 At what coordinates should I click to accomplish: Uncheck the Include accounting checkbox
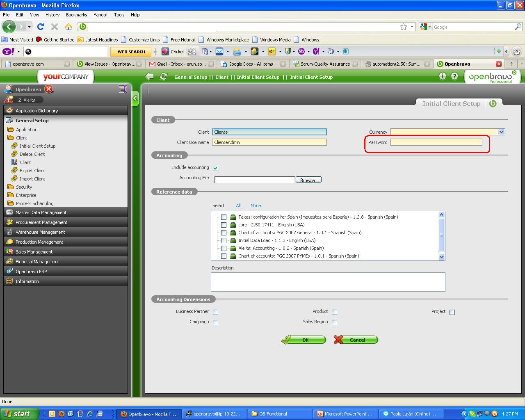(216, 168)
